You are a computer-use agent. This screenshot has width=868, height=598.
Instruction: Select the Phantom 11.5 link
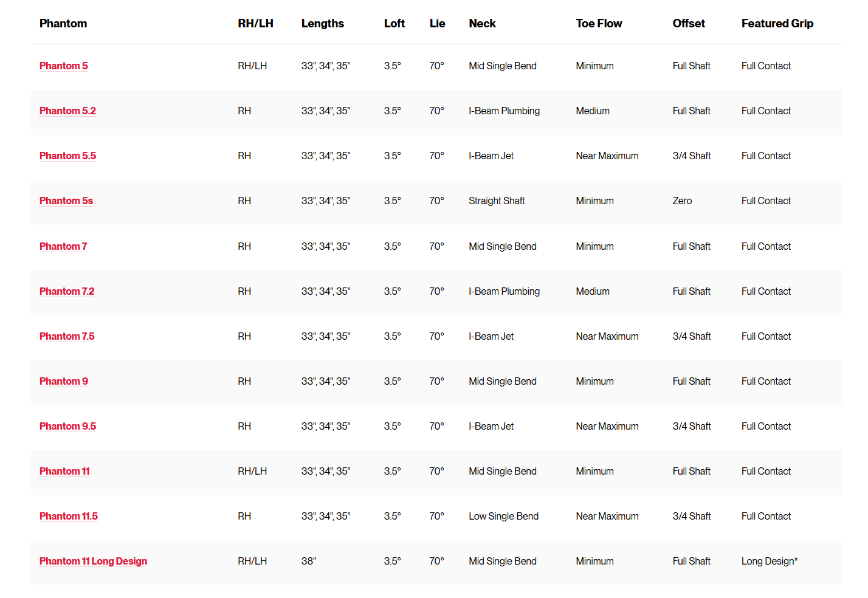tap(68, 516)
